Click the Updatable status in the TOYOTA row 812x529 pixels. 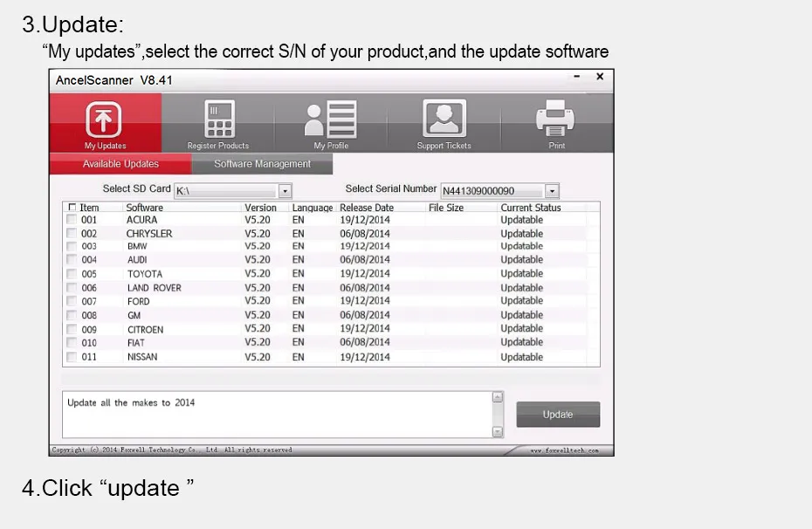point(521,273)
